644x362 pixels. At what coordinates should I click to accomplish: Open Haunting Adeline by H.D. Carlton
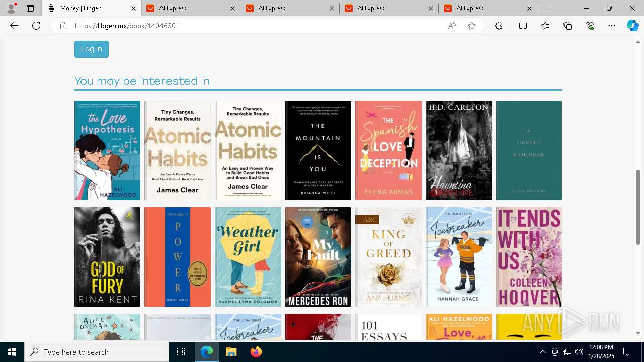[x=459, y=150]
